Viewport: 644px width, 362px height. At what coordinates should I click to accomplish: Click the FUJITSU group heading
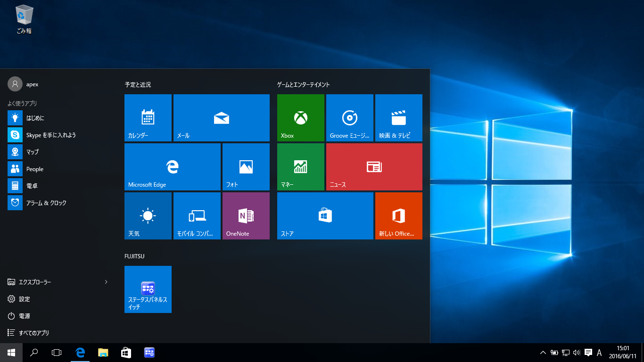pyautogui.click(x=134, y=256)
